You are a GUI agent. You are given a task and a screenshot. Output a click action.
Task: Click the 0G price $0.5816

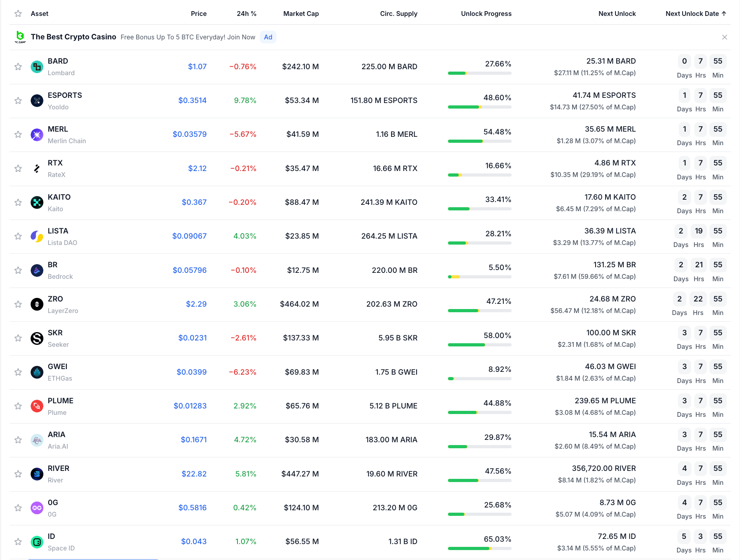click(193, 508)
